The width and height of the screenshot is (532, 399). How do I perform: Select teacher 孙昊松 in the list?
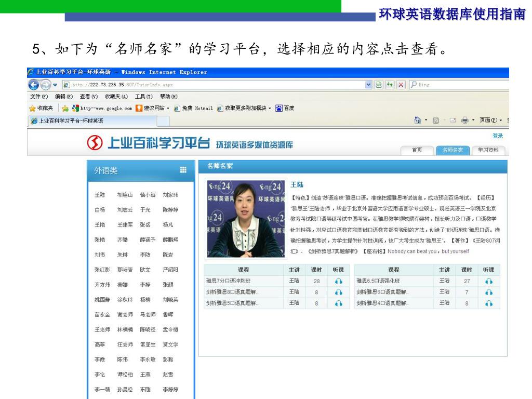click(x=125, y=389)
